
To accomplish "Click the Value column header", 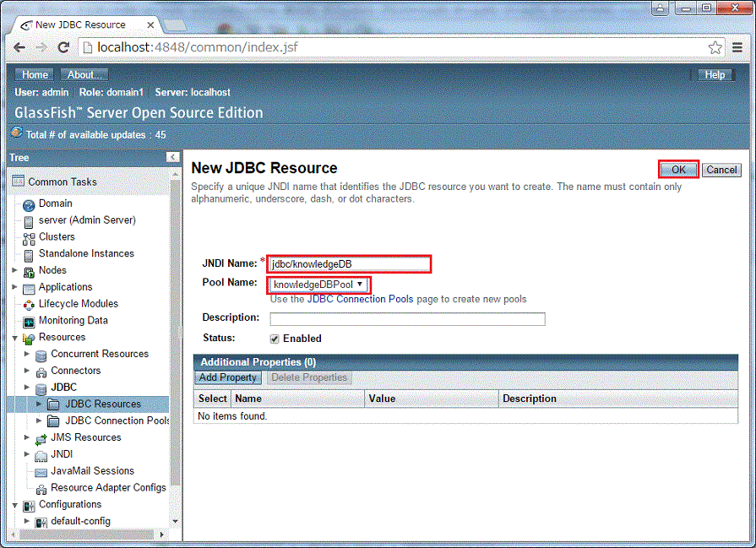I will (x=431, y=399).
